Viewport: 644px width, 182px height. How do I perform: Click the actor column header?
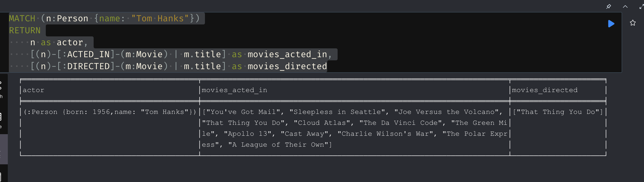pos(33,90)
